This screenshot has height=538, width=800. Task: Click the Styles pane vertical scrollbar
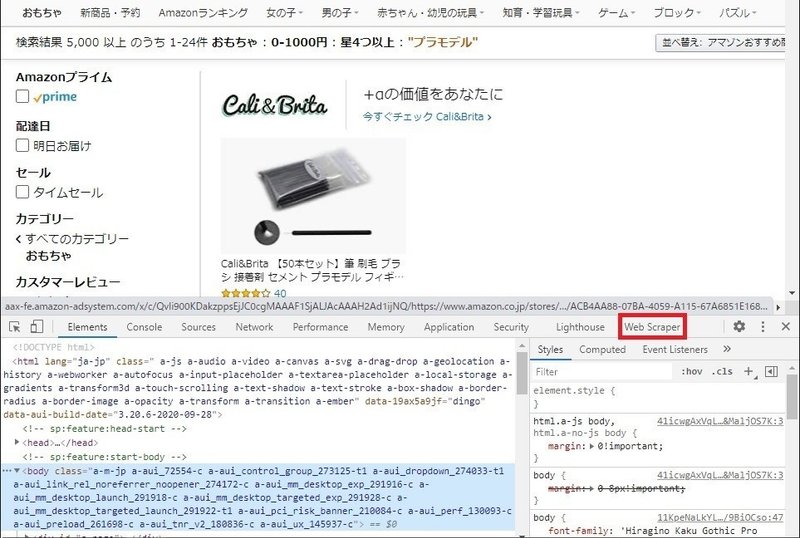[x=792, y=398]
